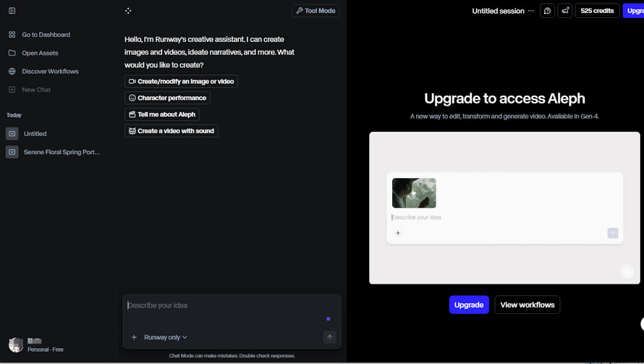644x364 pixels.
Task: Choose Create/modify an image or video
Action: tap(181, 81)
